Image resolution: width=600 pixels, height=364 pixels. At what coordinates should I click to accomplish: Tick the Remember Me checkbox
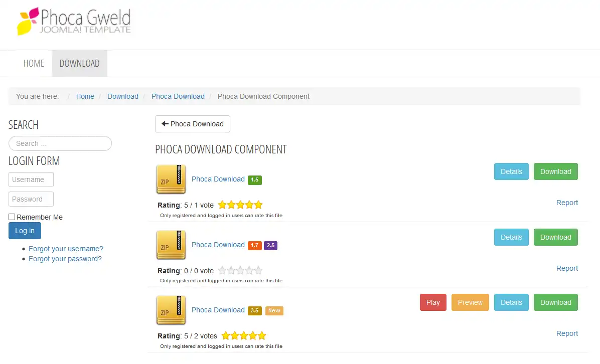click(x=12, y=217)
